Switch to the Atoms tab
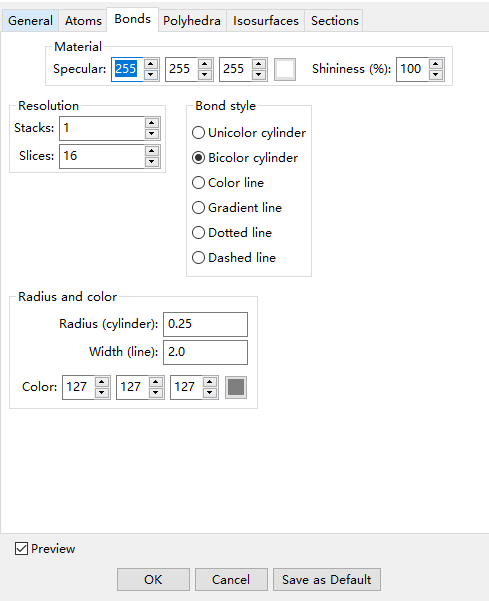The width and height of the screenshot is (489, 601). coord(83,21)
